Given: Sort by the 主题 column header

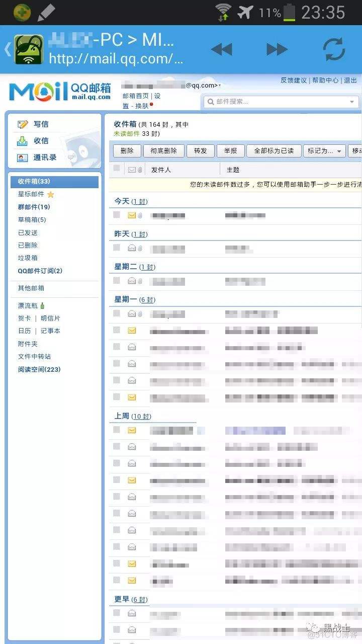Looking at the screenshot, I should pyautogui.click(x=233, y=170).
